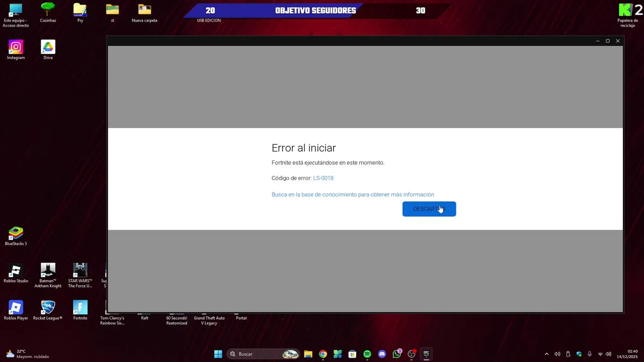Open Spotify from taskbar
Viewport: 644px width, 362px height.
click(x=367, y=354)
